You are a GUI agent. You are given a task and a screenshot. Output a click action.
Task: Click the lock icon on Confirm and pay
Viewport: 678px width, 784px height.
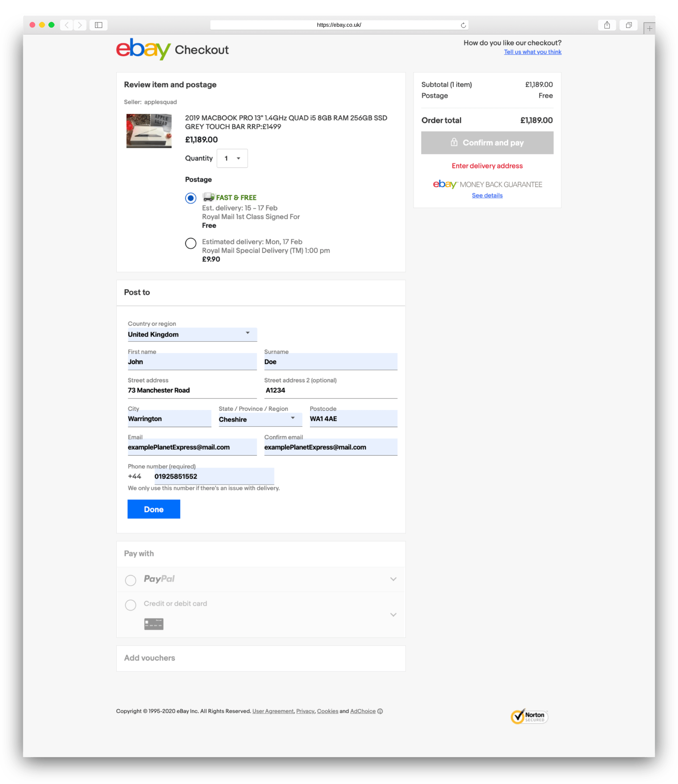454,143
